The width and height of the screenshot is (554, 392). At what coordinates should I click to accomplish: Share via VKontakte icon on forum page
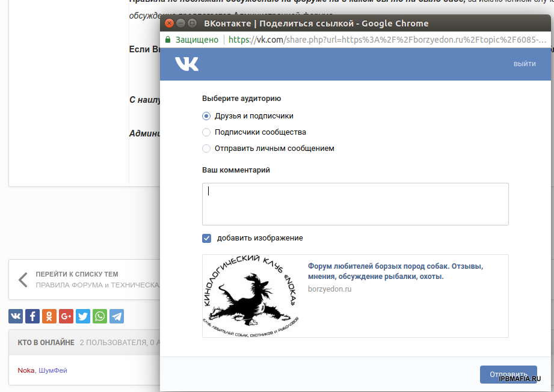[16, 316]
